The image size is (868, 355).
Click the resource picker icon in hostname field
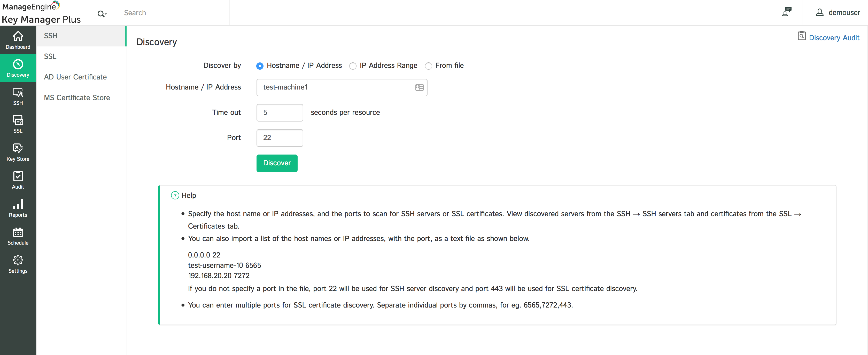[419, 87]
